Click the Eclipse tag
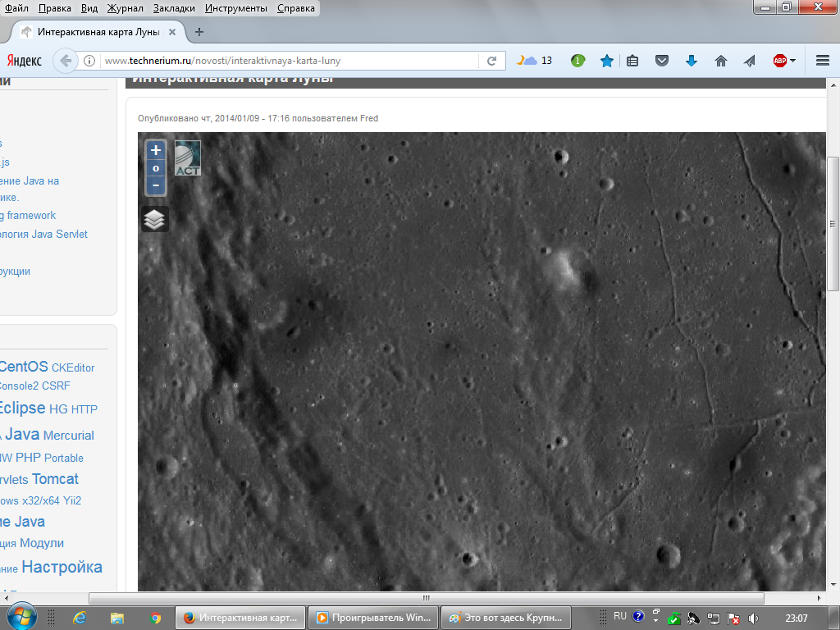 (22, 408)
